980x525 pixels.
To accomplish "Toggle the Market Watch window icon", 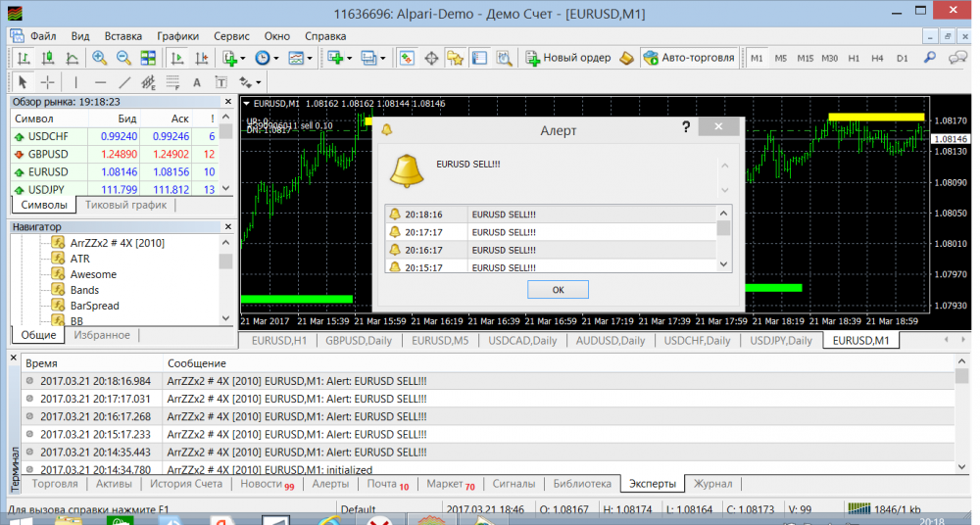I will (x=407, y=58).
